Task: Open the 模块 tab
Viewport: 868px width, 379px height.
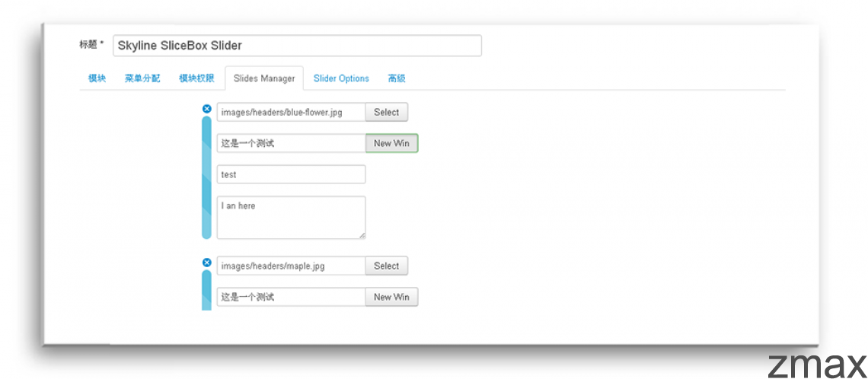Action: tap(97, 78)
